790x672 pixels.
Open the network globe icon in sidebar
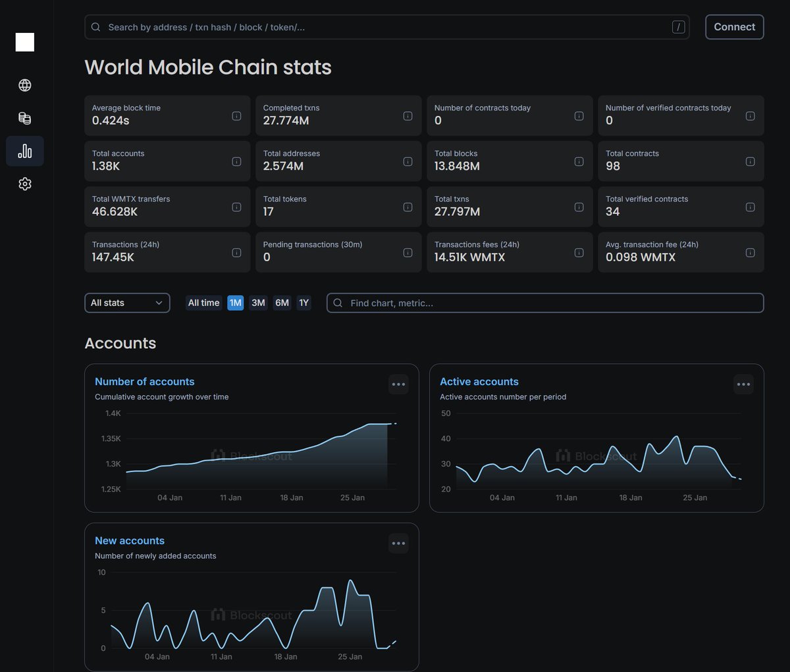pos(24,85)
